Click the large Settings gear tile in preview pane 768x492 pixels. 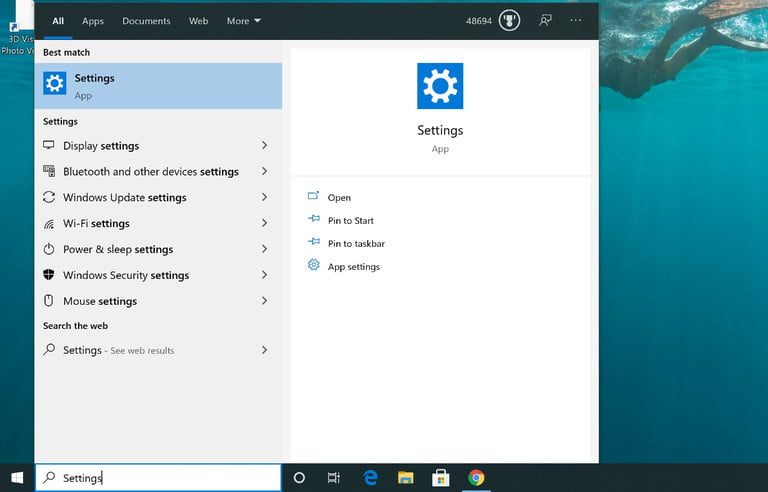click(x=440, y=86)
